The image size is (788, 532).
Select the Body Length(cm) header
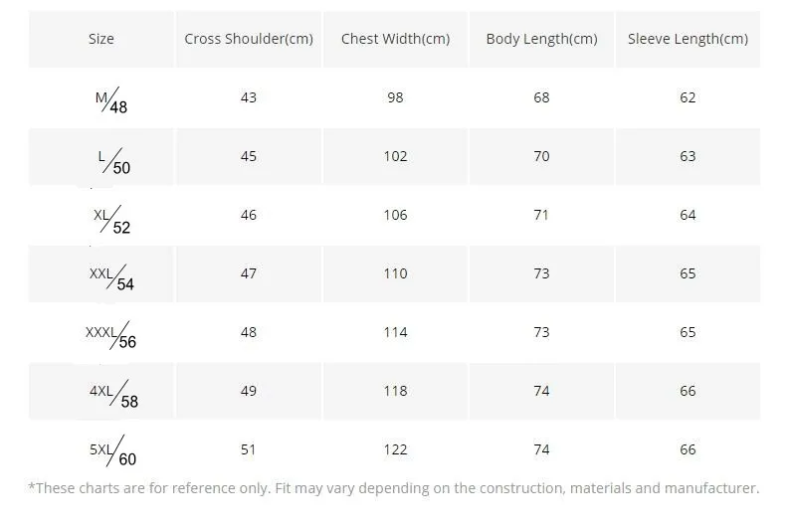[541, 39]
